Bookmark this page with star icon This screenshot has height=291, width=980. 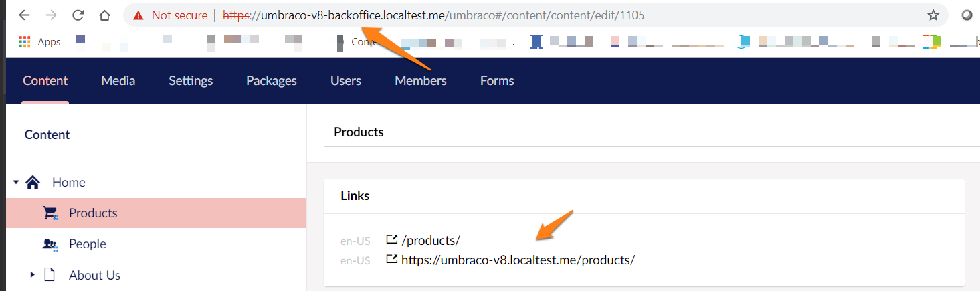coord(933,15)
